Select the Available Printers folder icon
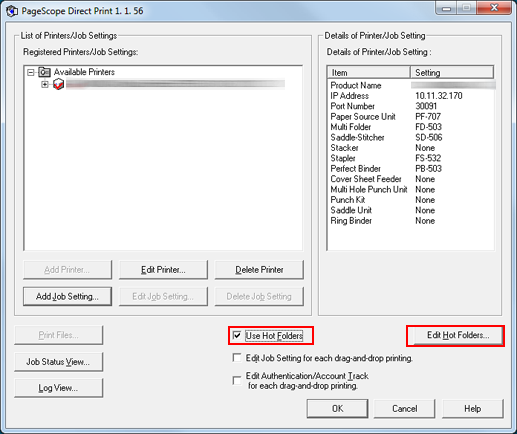The width and height of the screenshot is (517, 434). [44, 72]
